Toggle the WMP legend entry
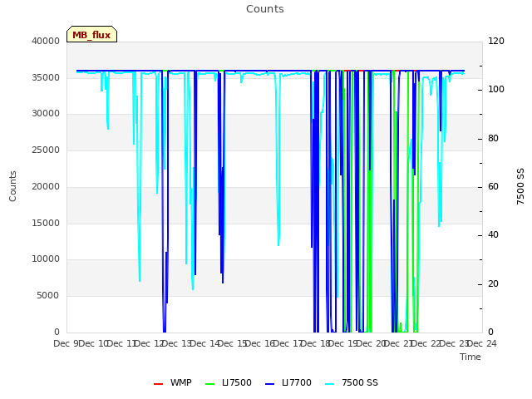Image resolution: width=532 pixels, height=399 pixels. point(173,382)
